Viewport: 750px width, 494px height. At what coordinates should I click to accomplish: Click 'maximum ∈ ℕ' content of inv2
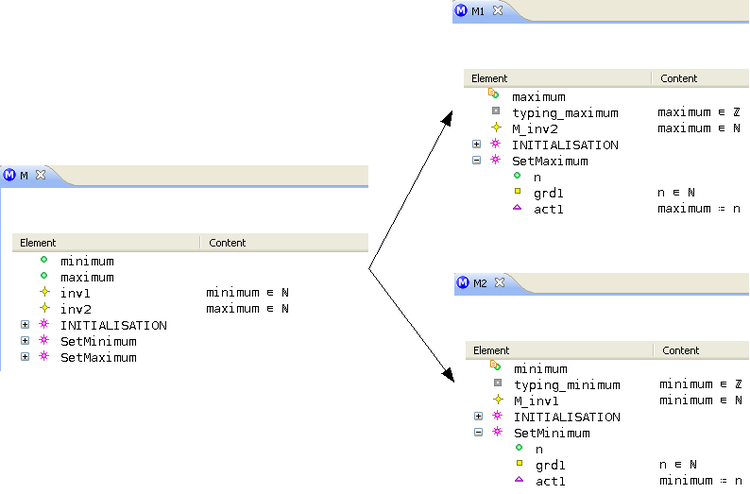247,309
